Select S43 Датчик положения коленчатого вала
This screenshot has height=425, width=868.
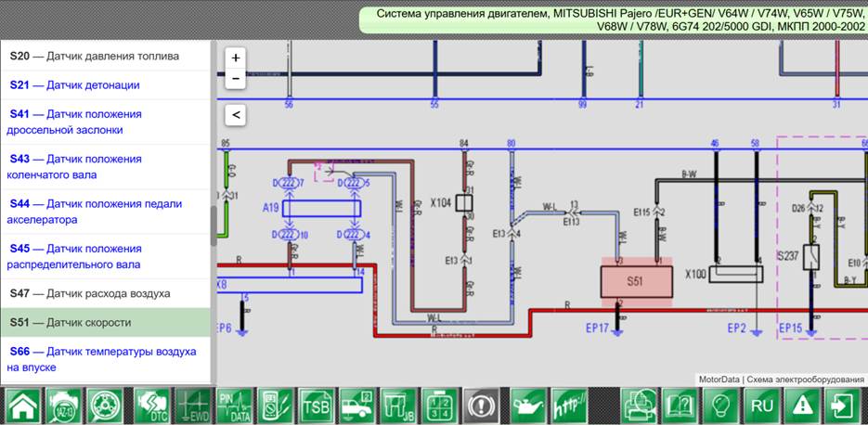tap(105, 167)
